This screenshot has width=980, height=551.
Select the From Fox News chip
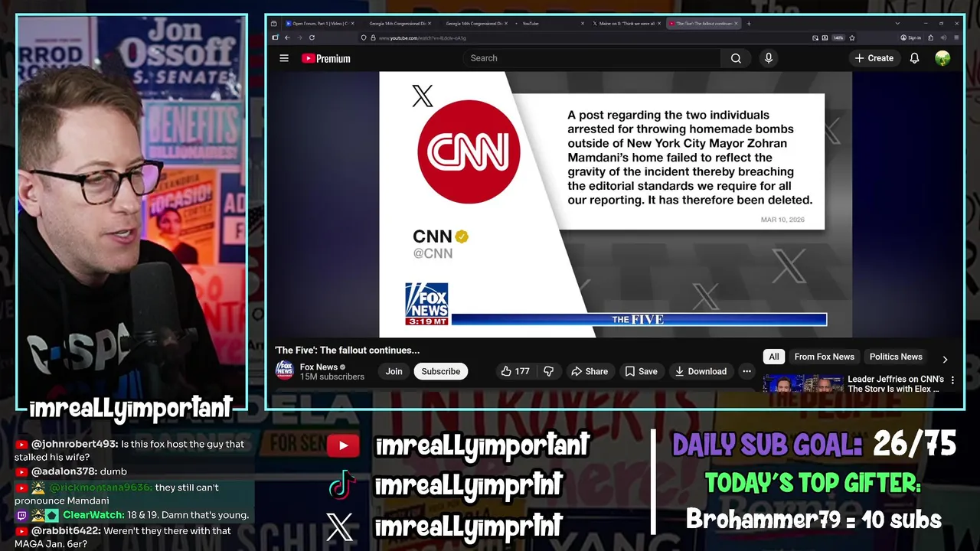(x=824, y=357)
